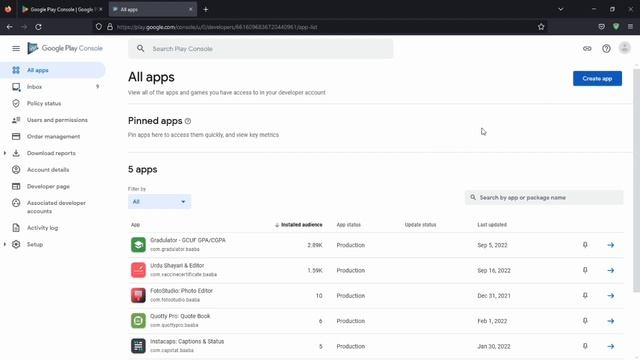This screenshot has width=640, height=360.
Task: Open the hamburger navigation menu
Action: tap(16, 49)
